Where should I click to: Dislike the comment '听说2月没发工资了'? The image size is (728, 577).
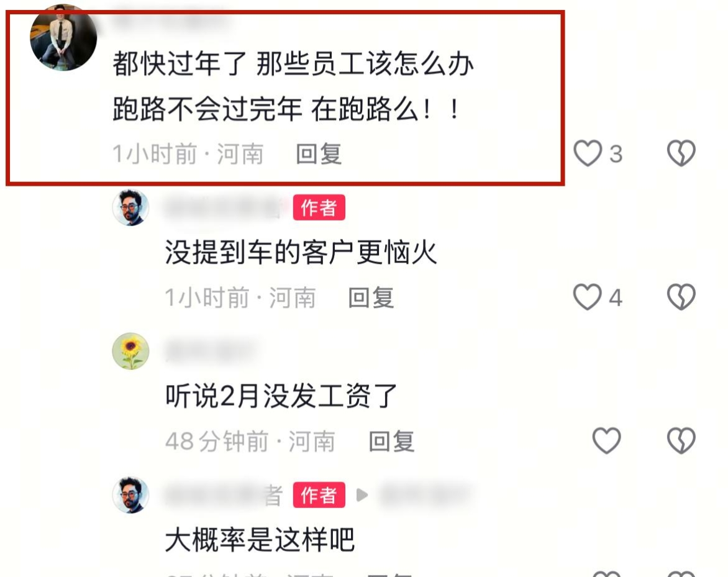tap(681, 440)
